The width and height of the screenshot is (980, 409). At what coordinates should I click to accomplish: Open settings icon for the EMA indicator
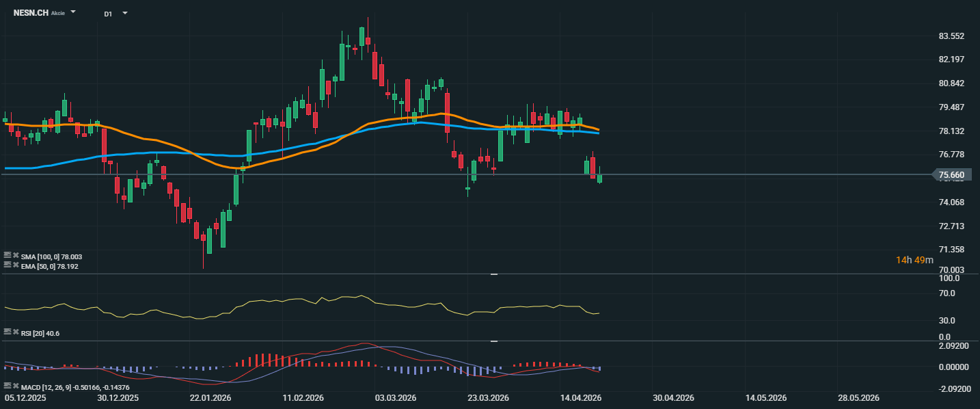click(x=7, y=265)
